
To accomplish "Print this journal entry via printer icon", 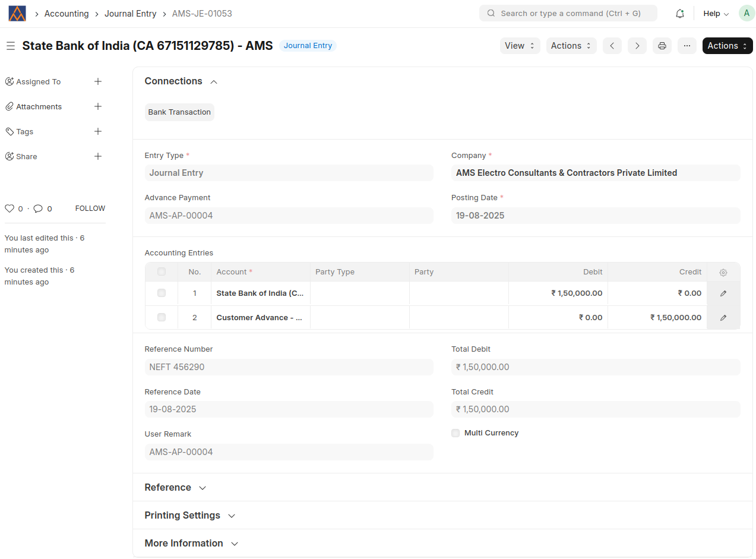I will 662,46.
